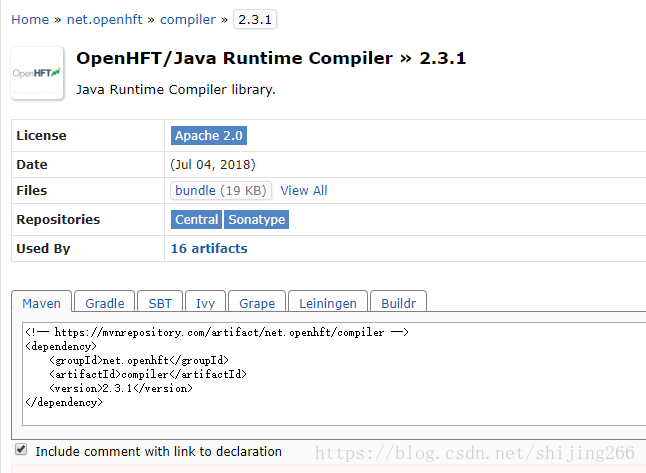Open the View All files link

click(304, 190)
